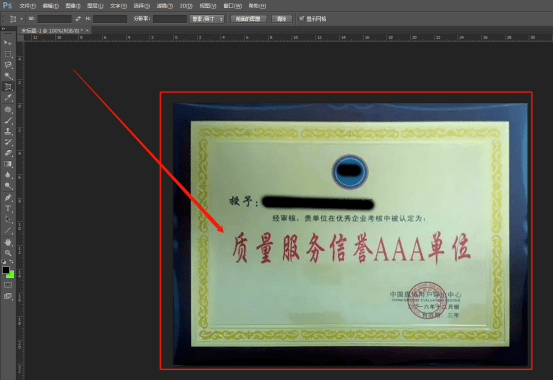Select the Move tool
Screen dimensions: 553x381
pyautogui.click(x=8, y=43)
